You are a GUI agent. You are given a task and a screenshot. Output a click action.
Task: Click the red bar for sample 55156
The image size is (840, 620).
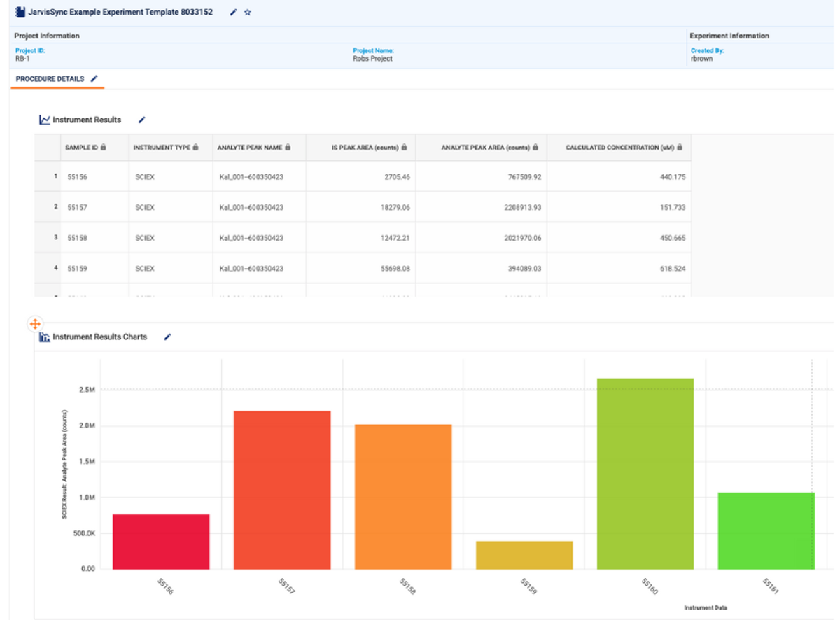pyautogui.click(x=161, y=542)
